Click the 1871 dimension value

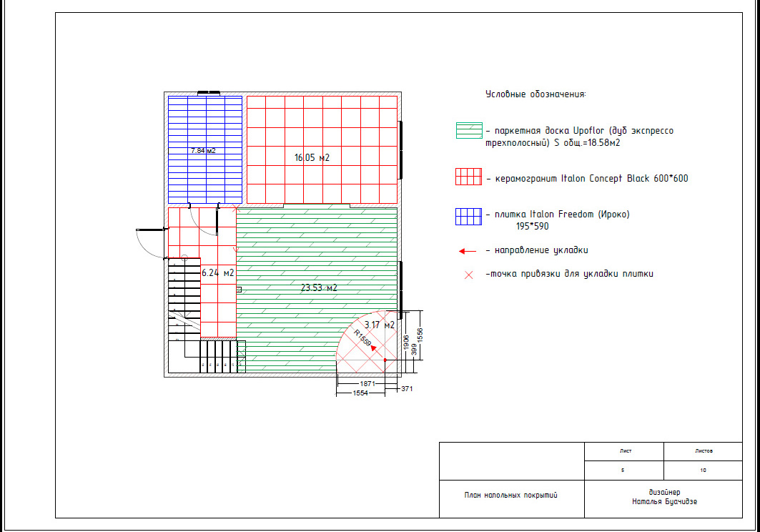click(x=367, y=383)
